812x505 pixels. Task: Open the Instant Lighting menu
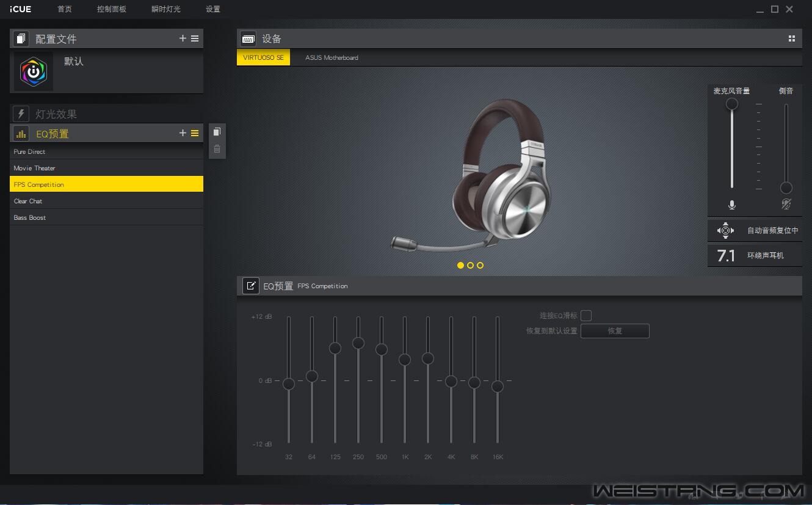166,9
